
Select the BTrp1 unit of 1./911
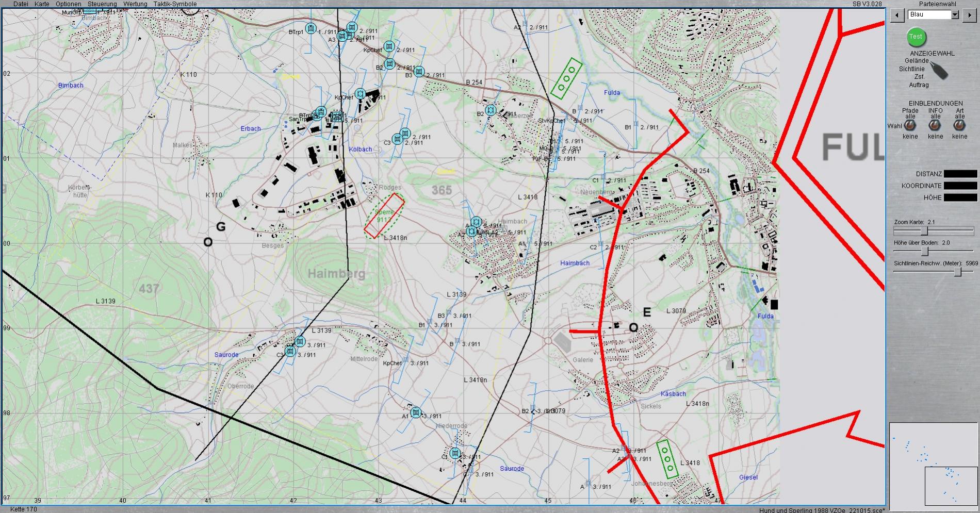coord(311,28)
